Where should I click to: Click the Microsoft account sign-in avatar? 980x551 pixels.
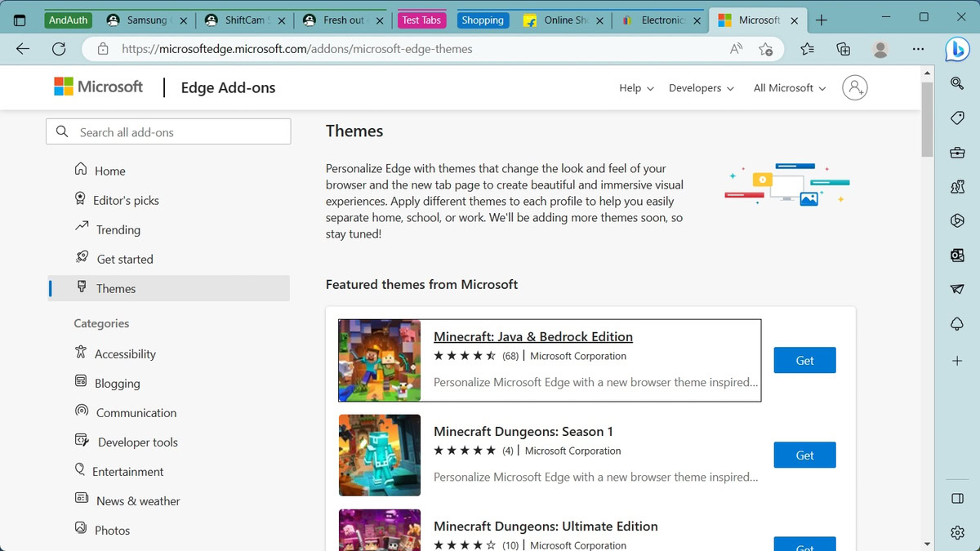point(854,87)
